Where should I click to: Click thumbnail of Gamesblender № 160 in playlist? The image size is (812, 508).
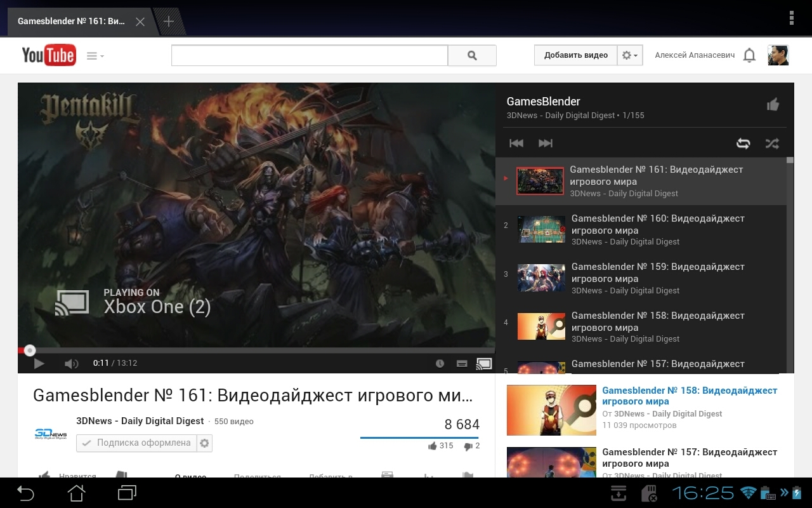(x=541, y=229)
